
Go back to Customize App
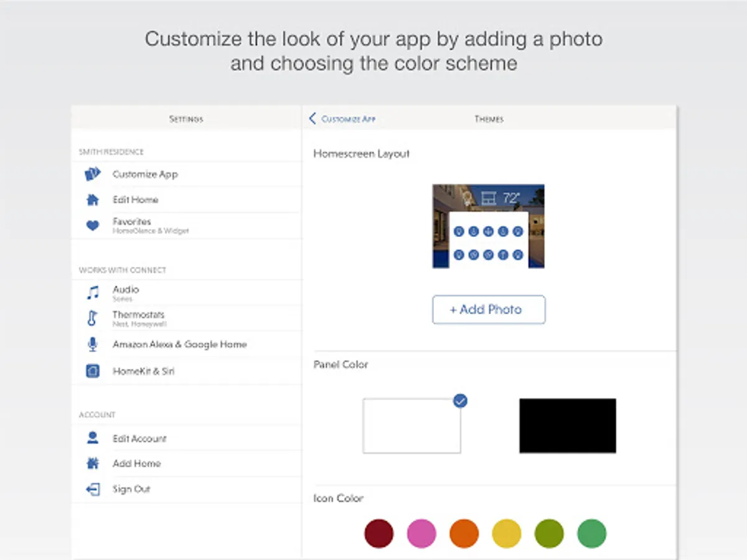(x=343, y=119)
